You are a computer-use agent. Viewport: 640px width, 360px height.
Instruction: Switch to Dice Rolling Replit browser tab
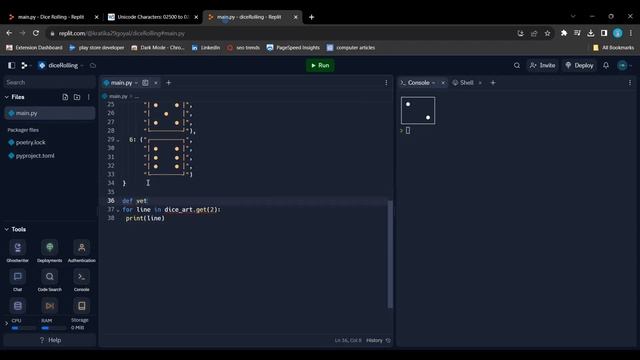[x=53, y=17]
